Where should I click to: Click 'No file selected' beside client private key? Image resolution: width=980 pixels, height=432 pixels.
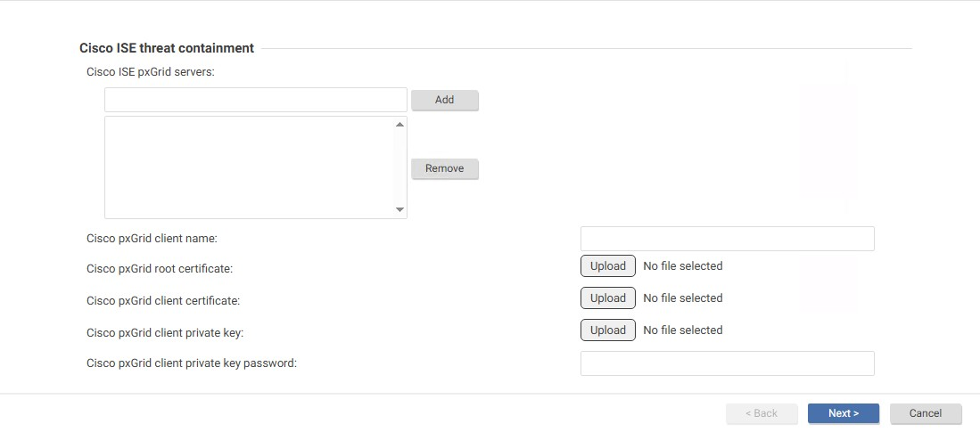click(x=683, y=330)
